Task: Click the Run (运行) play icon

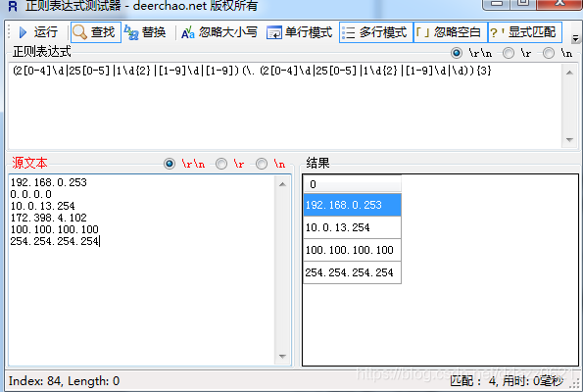Action: [24, 32]
